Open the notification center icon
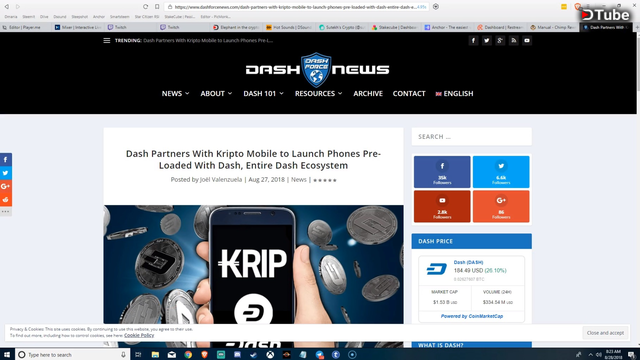Viewport: 640px width, 360px height. tap(631, 355)
